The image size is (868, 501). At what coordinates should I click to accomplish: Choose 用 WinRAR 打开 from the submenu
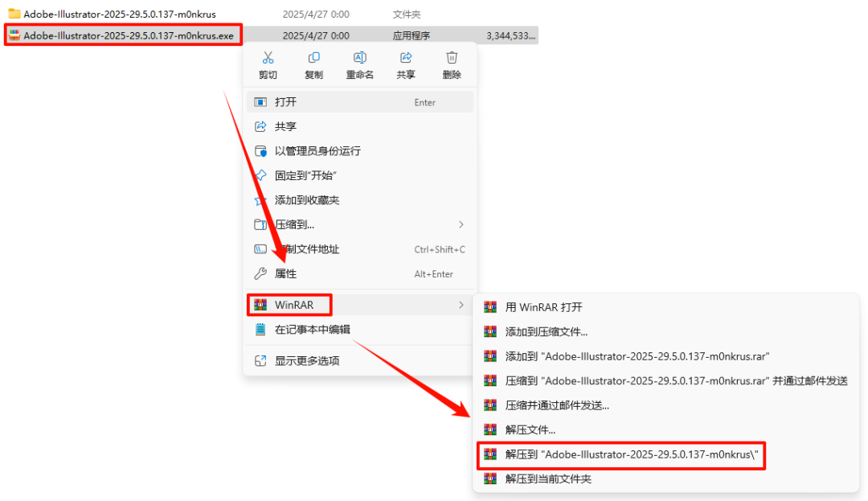point(666,307)
